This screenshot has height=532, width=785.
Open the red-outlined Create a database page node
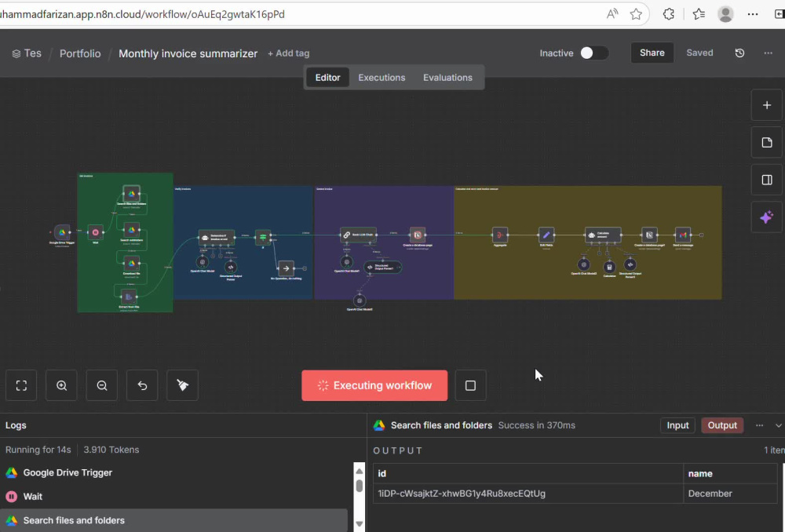pos(418,235)
